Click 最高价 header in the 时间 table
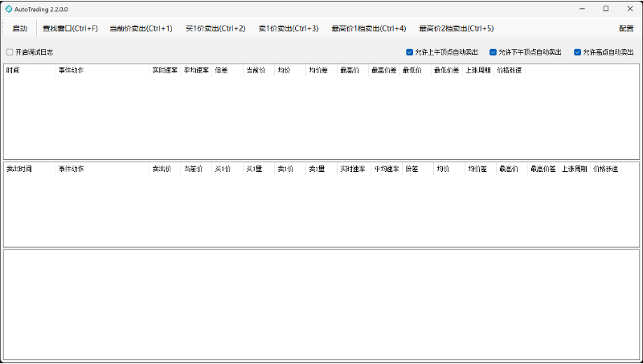The image size is (643, 364). [353, 70]
